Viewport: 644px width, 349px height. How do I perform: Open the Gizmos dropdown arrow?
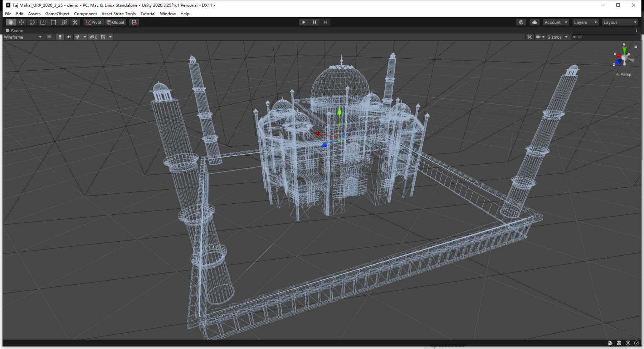tap(566, 37)
